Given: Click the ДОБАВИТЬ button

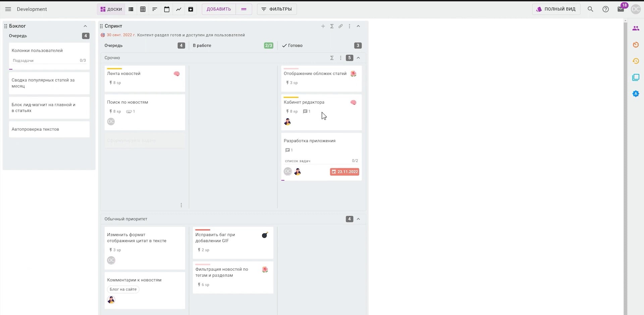Looking at the screenshot, I should click(219, 9).
